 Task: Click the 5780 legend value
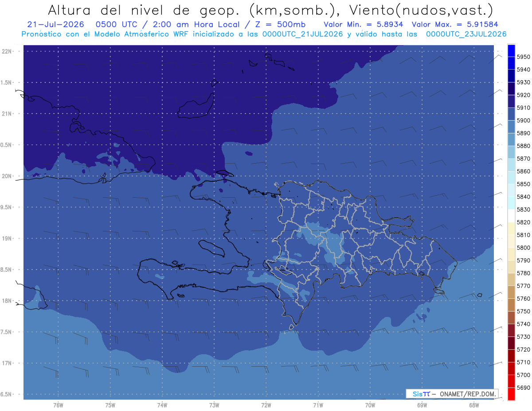pos(523,273)
